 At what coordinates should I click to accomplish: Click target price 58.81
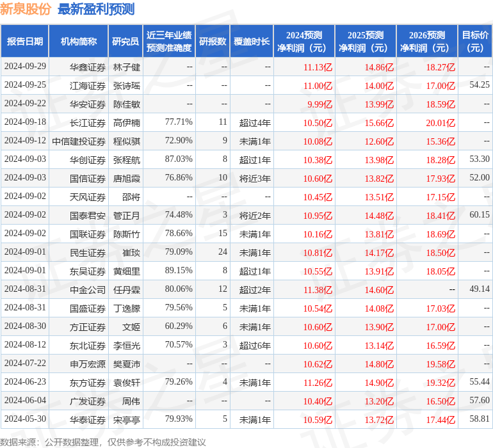(480, 419)
